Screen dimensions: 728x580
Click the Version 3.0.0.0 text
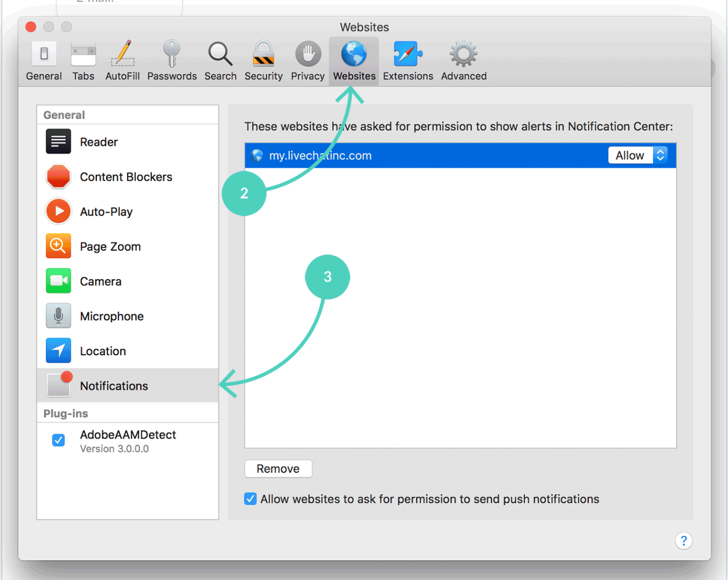(114, 449)
